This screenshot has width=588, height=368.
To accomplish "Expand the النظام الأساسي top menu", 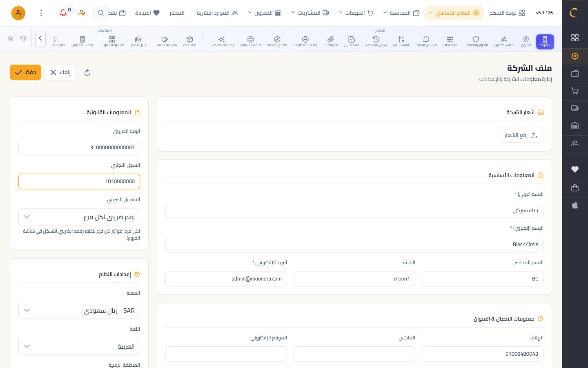I will click(x=454, y=13).
